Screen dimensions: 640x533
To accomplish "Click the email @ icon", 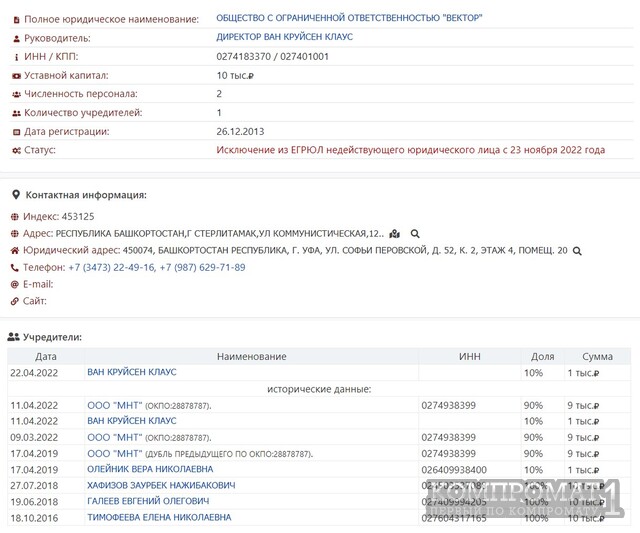I will coord(15,284).
